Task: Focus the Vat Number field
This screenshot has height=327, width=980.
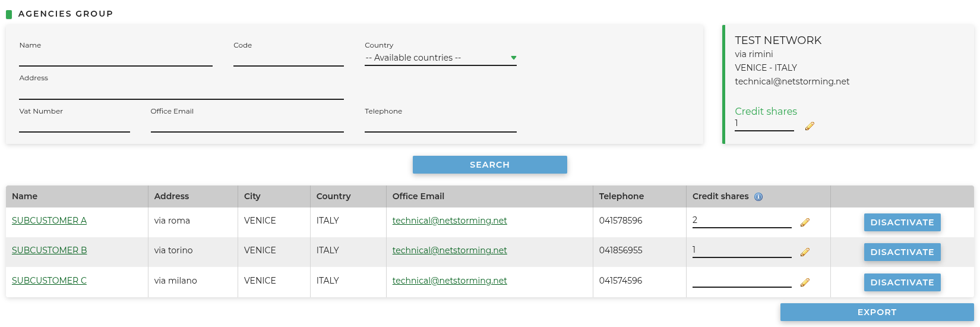Action: click(74, 124)
